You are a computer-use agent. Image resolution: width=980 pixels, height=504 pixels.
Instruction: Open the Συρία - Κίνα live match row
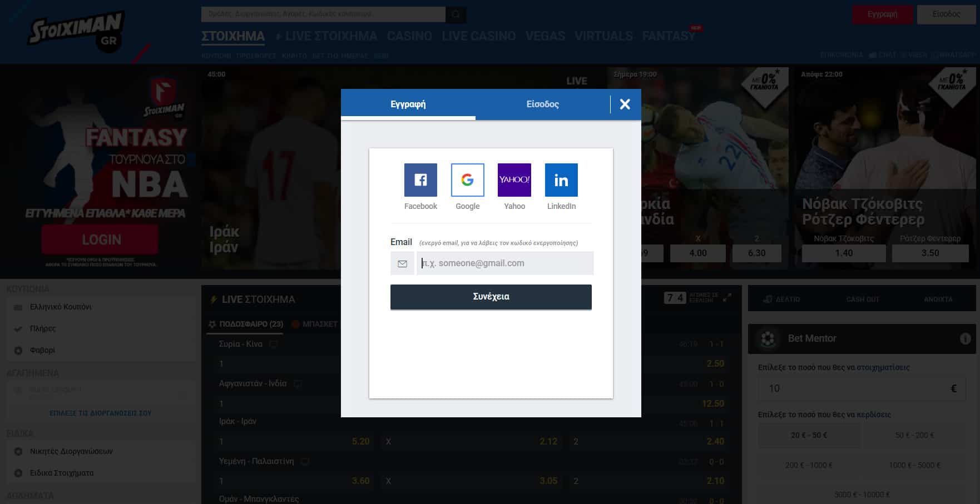[x=240, y=345]
